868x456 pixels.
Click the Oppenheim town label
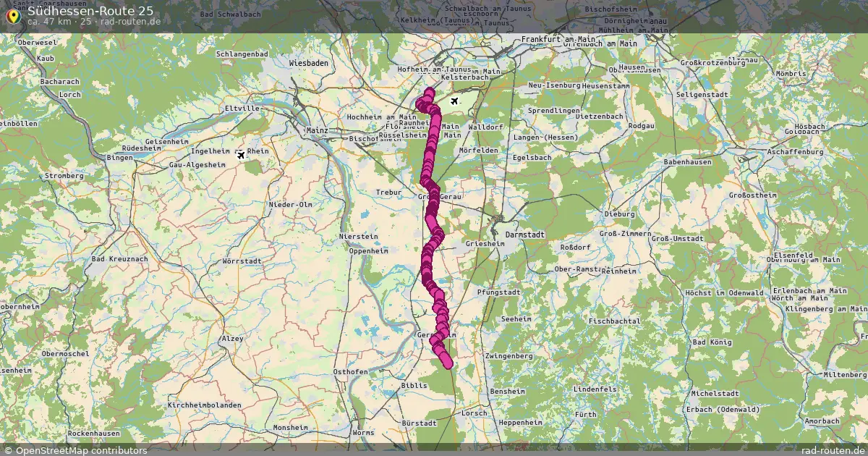point(369,250)
